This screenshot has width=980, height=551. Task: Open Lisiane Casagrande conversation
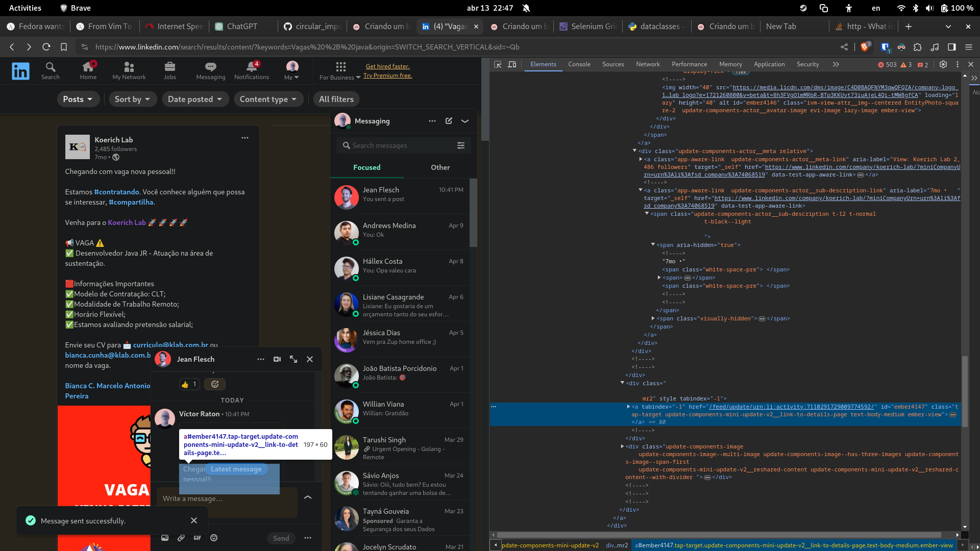400,304
